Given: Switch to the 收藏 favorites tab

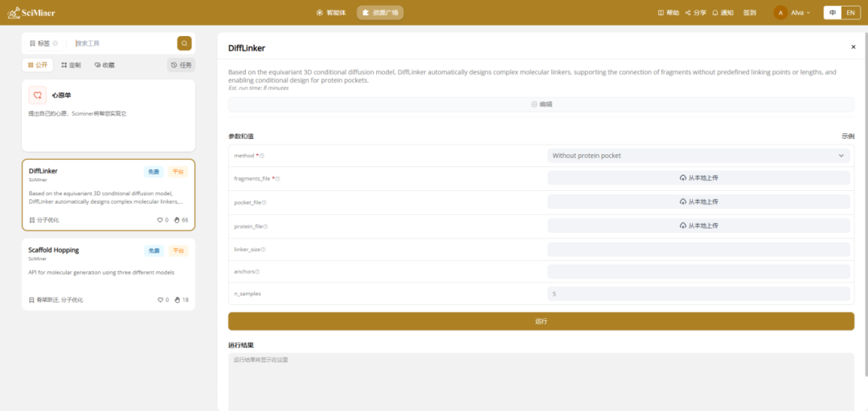Looking at the screenshot, I should [104, 65].
